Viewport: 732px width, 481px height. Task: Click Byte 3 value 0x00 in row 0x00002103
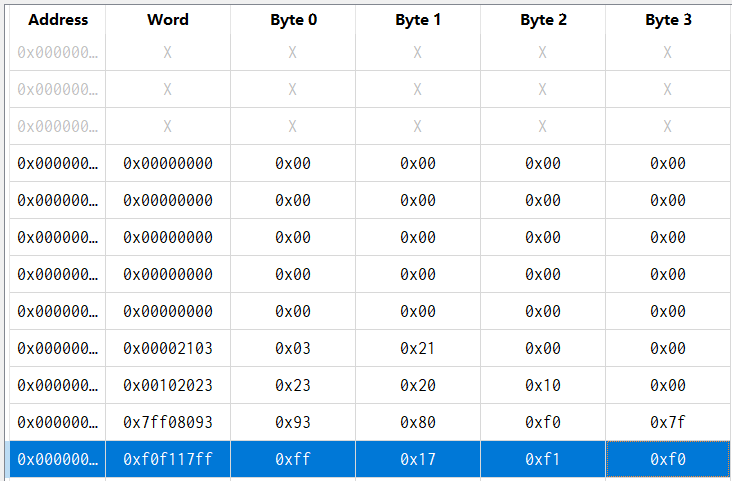click(x=668, y=348)
